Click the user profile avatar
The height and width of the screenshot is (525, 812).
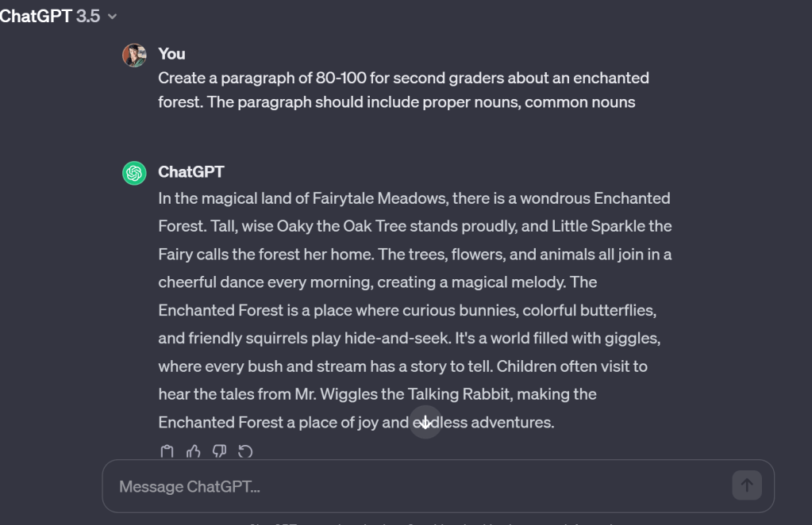pyautogui.click(x=134, y=55)
